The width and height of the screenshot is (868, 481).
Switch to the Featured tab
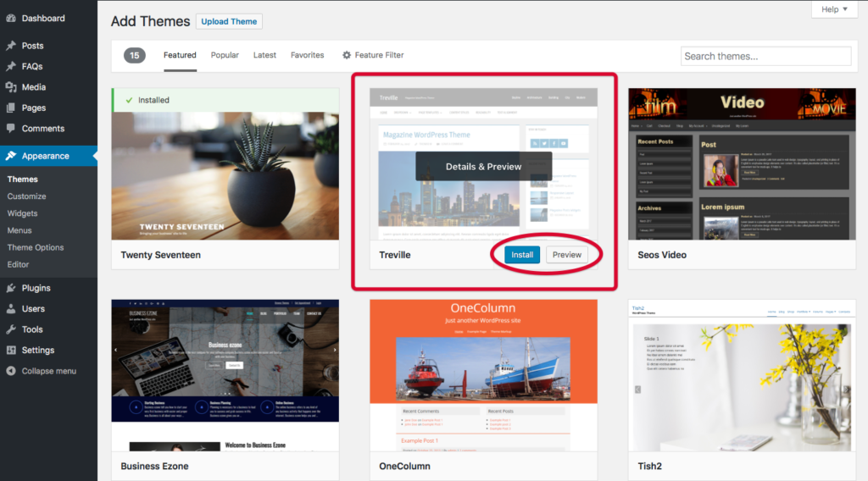pos(180,55)
